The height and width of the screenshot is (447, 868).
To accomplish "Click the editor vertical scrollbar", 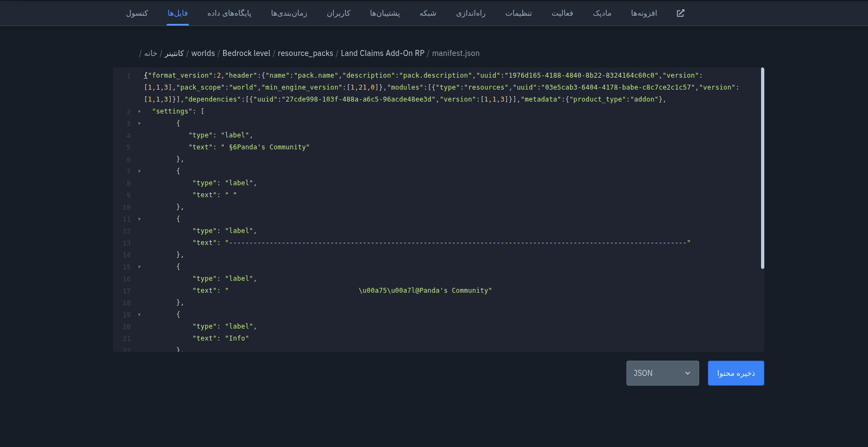I will tap(763, 168).
